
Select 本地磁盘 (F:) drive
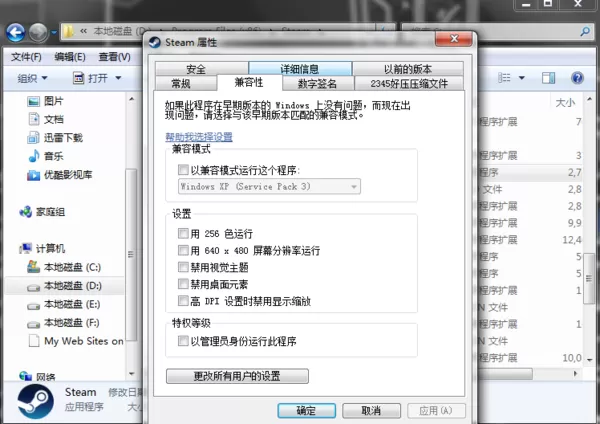coord(63,323)
